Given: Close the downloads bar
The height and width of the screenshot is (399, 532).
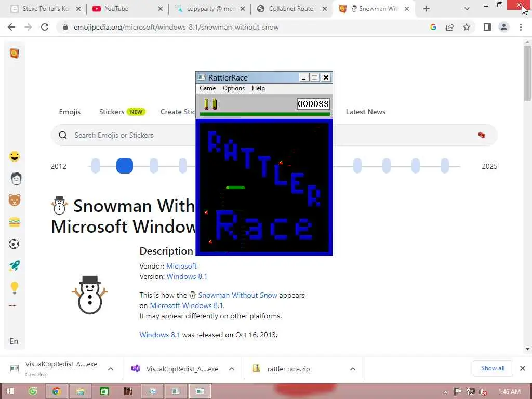Looking at the screenshot, I should coord(523,368).
